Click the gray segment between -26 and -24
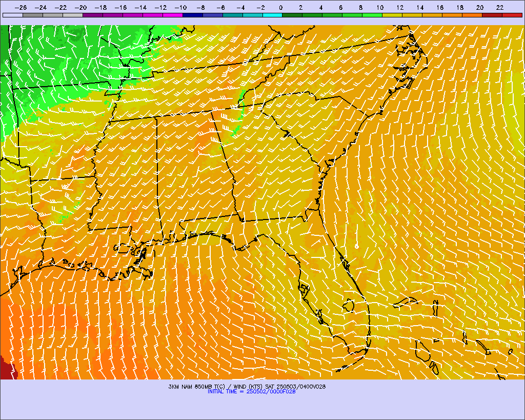Viewport: 525px width, 420px height. [x=33, y=15]
